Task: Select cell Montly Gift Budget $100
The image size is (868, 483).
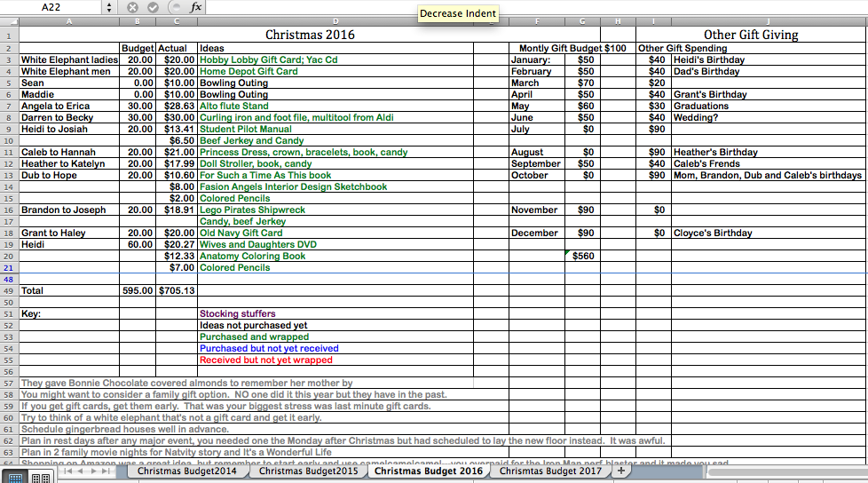Action: pos(572,48)
